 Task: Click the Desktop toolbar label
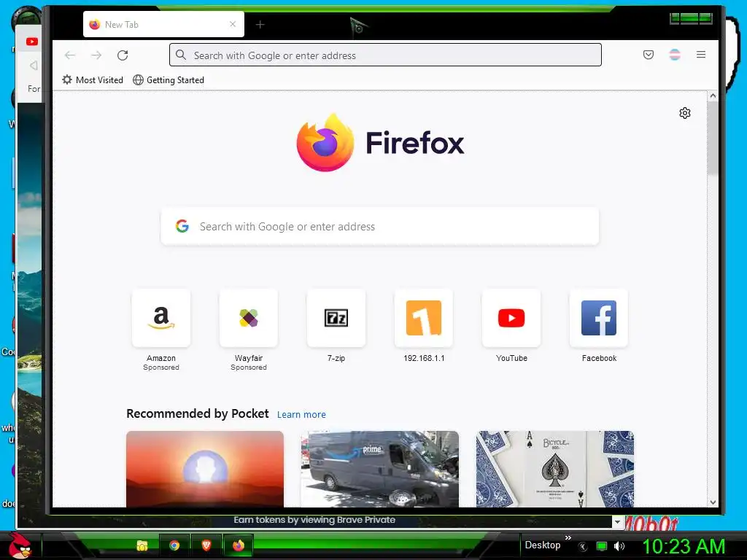[x=543, y=545]
